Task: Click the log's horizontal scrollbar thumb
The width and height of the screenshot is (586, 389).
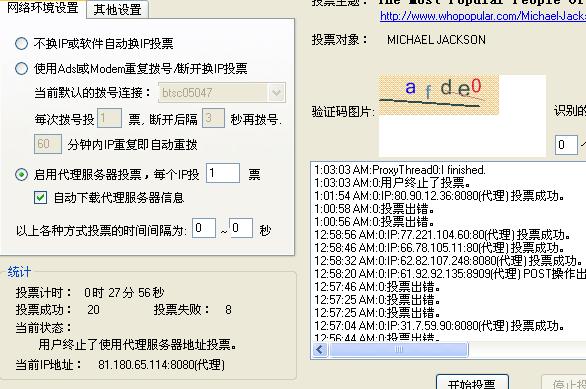Action: (x=398, y=350)
